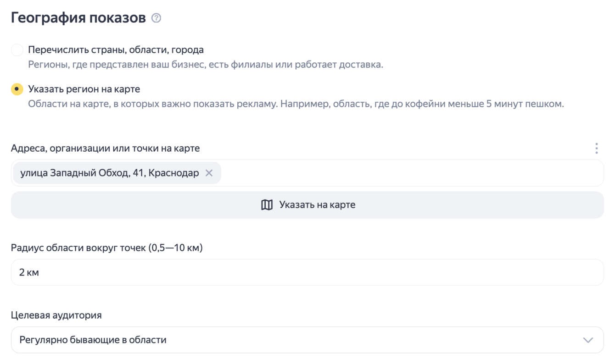Focus the radius field showing 2 км

(307, 272)
